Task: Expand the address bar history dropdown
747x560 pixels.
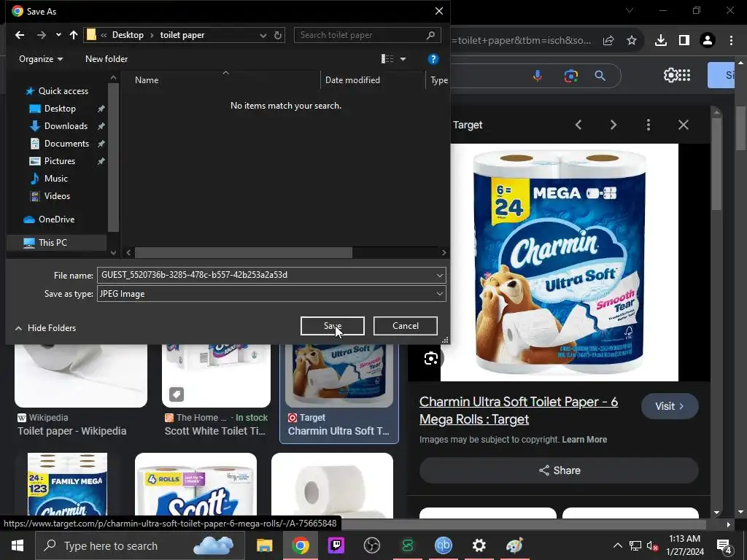Action: click(263, 35)
